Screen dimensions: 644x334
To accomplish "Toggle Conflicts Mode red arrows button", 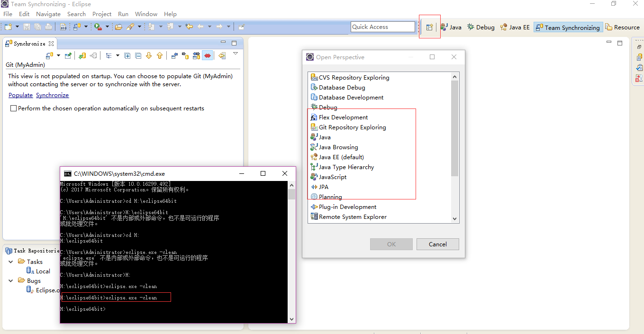I will coord(207,56).
